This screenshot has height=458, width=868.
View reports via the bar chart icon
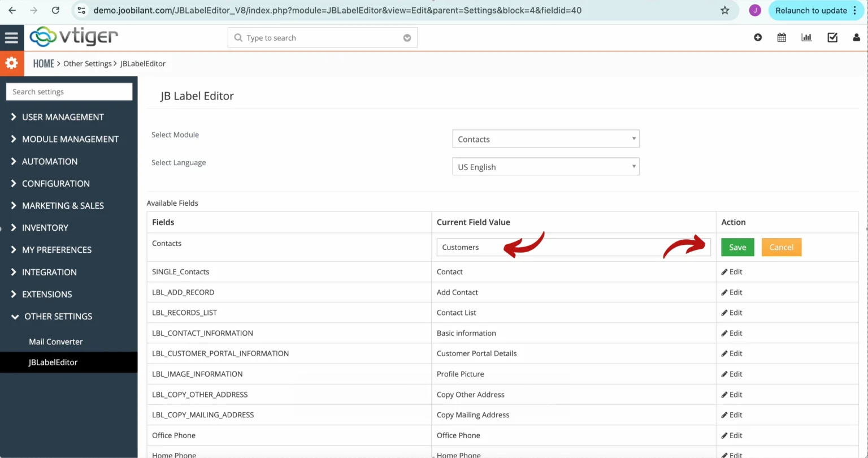pos(806,37)
